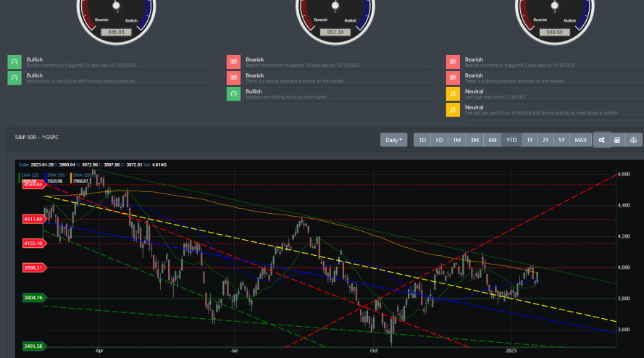The image size is (644, 358).
Task: Click the 2023 label on time axis
Action: click(x=511, y=351)
